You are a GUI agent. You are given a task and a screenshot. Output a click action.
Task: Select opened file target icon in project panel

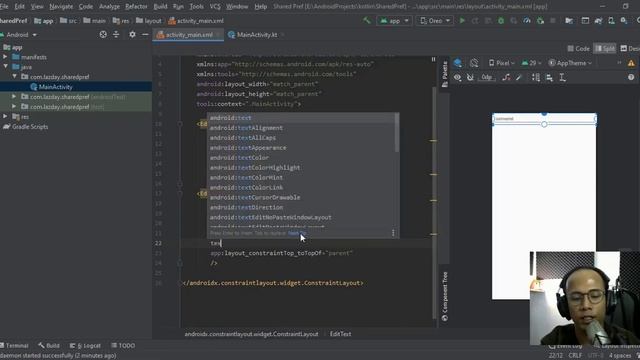pyautogui.click(x=103, y=35)
